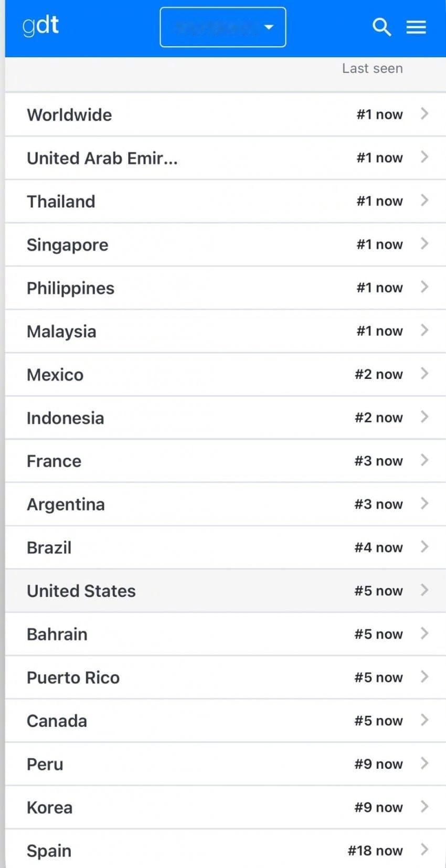Viewport: 446px width, 868px height.
Task: Open the Malaysia entry
Action: click(x=226, y=331)
